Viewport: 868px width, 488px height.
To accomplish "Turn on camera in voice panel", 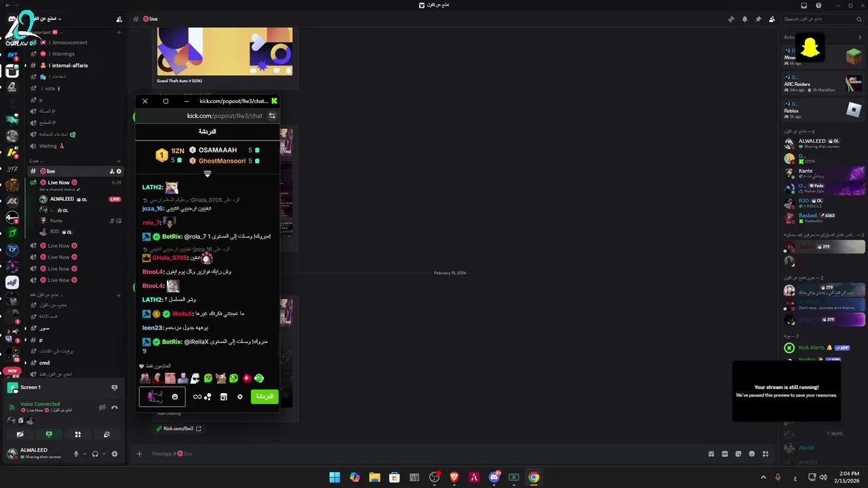I will [x=20, y=434].
